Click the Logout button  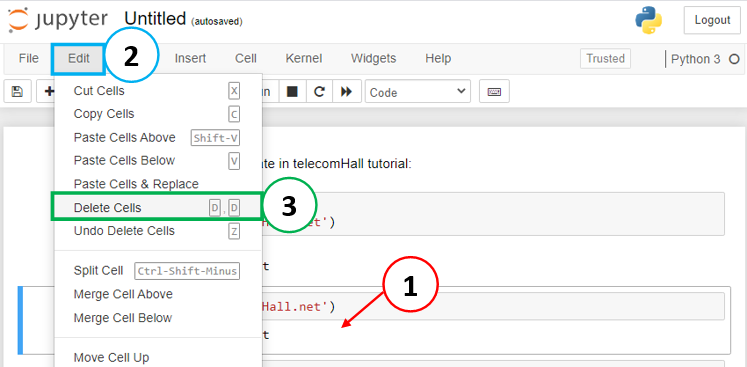(x=712, y=20)
